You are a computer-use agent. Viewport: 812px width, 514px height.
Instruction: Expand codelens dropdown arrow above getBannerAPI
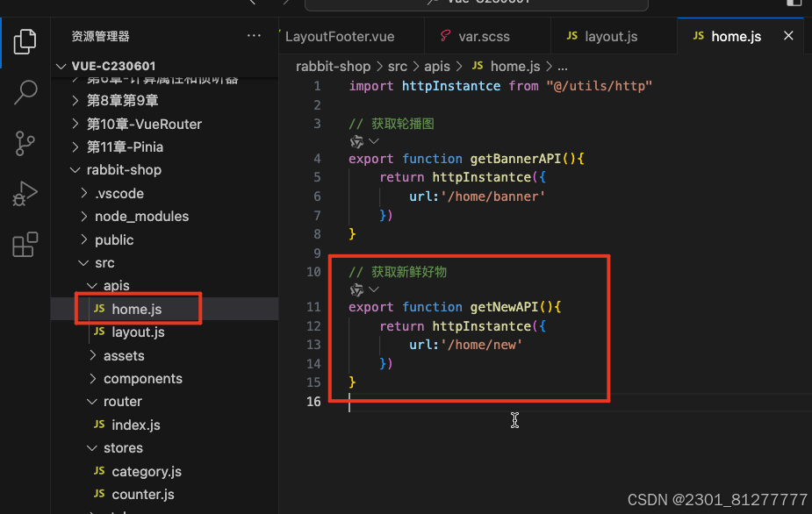(x=374, y=141)
